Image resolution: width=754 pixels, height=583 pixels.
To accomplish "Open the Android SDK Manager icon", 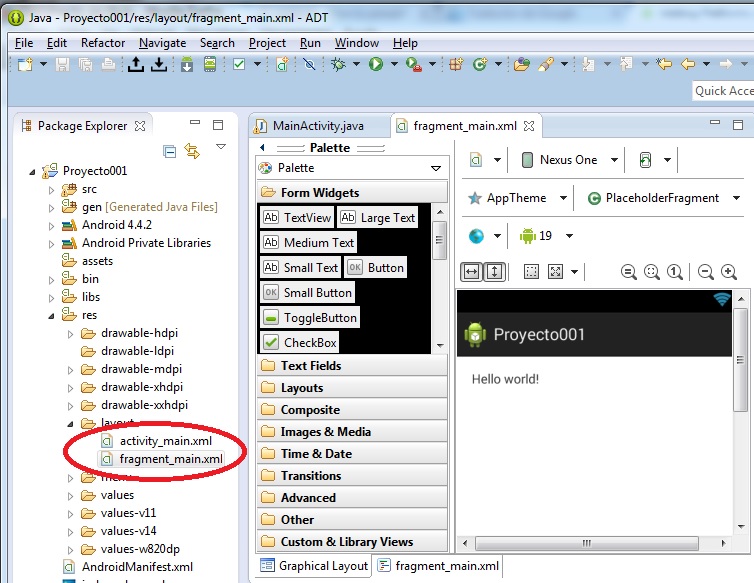I will click(187, 64).
